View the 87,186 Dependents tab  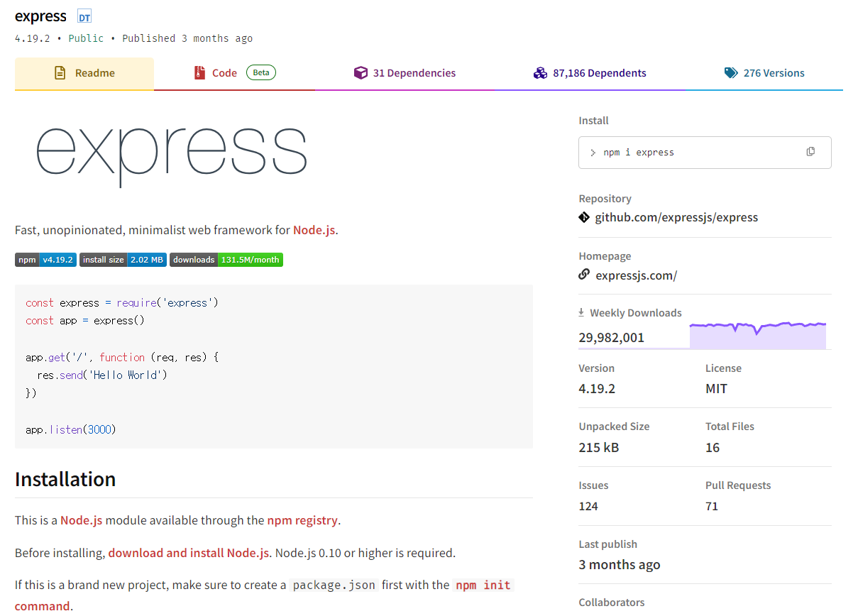point(590,73)
